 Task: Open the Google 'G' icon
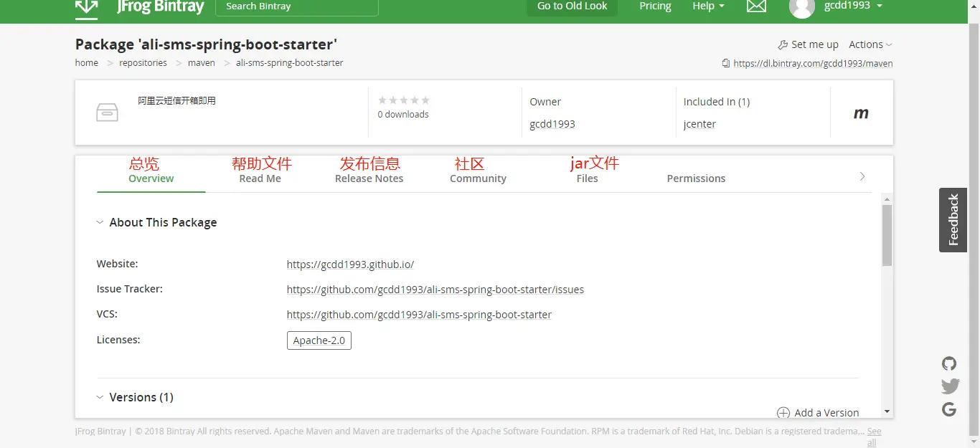pyautogui.click(x=949, y=410)
